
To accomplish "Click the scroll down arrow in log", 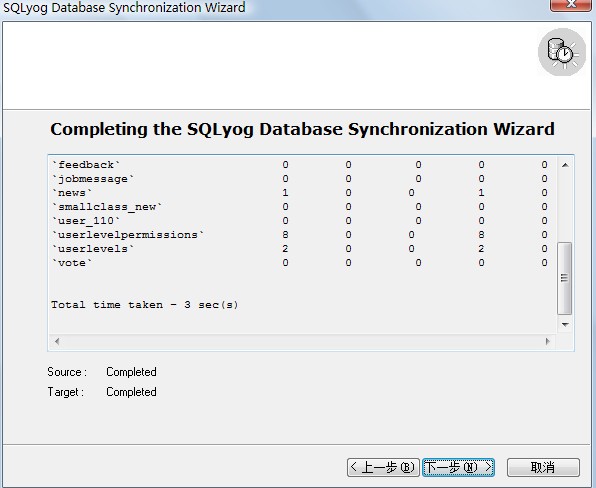I will point(565,325).
